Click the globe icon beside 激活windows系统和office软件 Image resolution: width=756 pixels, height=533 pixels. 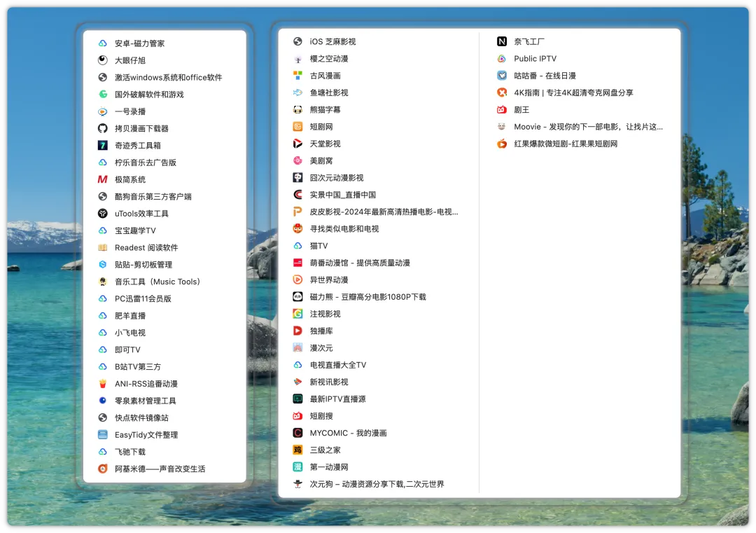point(103,77)
